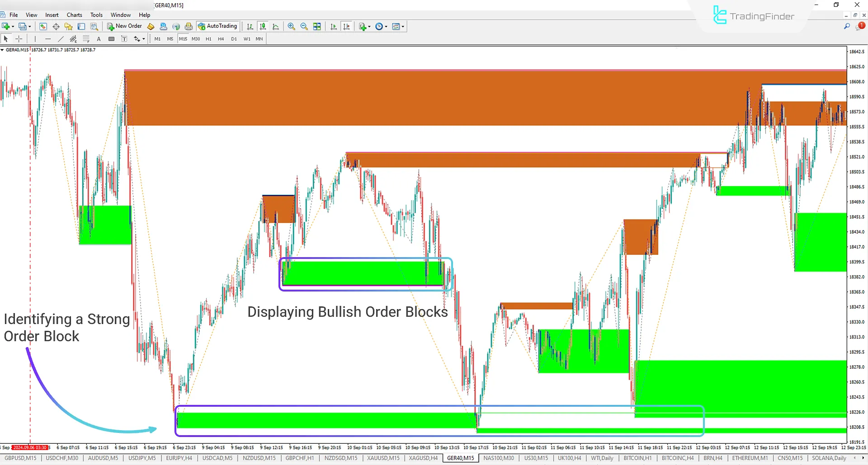Click the highlighted date marker in the timeline
The height and width of the screenshot is (465, 868).
pyautogui.click(x=30, y=447)
